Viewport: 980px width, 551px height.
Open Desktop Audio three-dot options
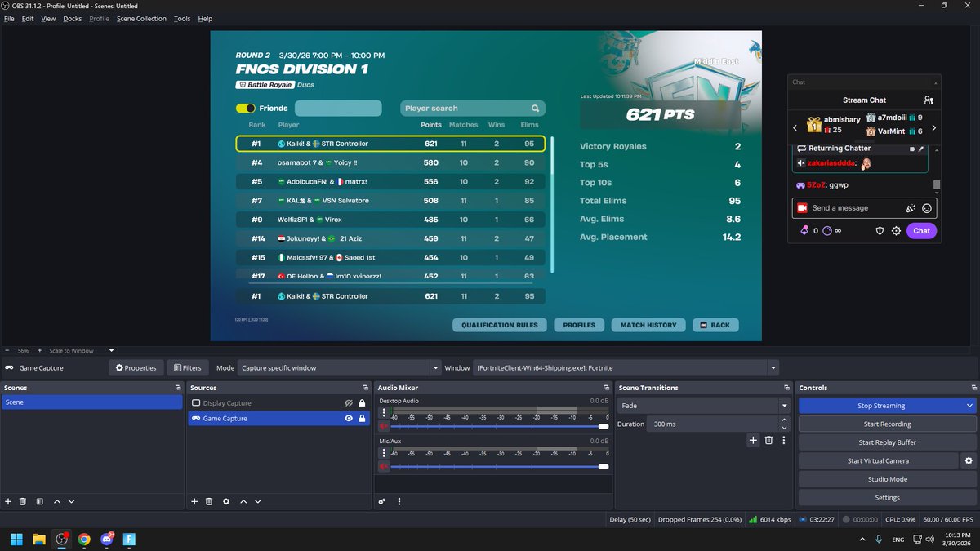click(x=384, y=413)
